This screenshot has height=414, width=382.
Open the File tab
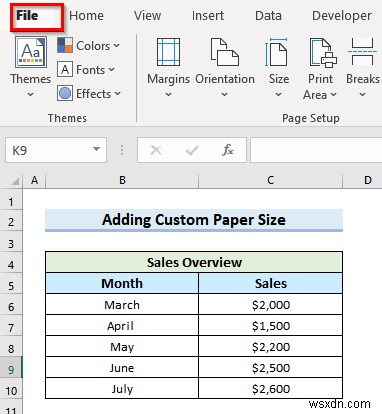click(x=27, y=15)
